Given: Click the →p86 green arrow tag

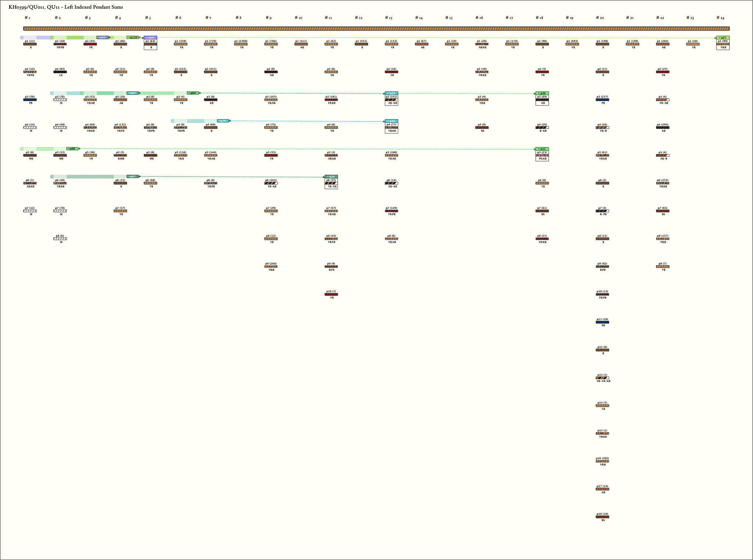Looking at the screenshot, I should (x=72, y=149).
